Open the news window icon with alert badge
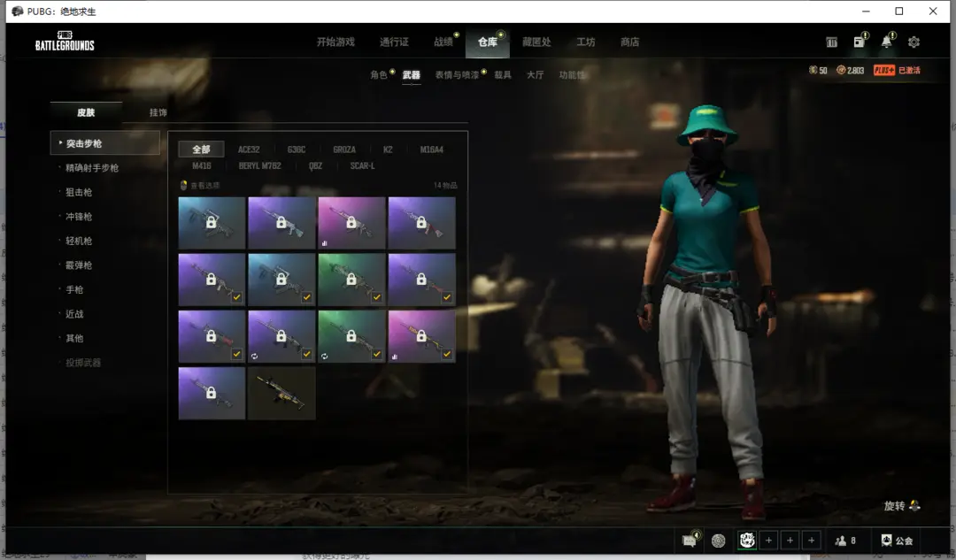This screenshot has height=560, width=956. (859, 42)
